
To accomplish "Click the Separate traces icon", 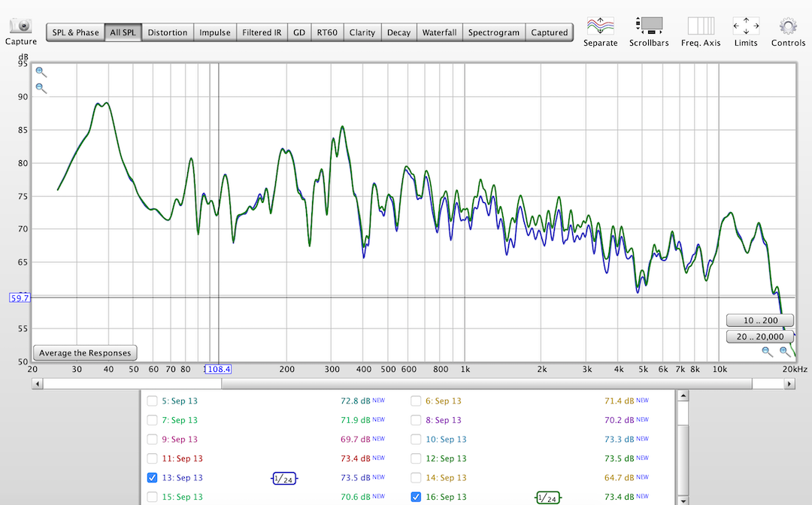I will click(600, 26).
